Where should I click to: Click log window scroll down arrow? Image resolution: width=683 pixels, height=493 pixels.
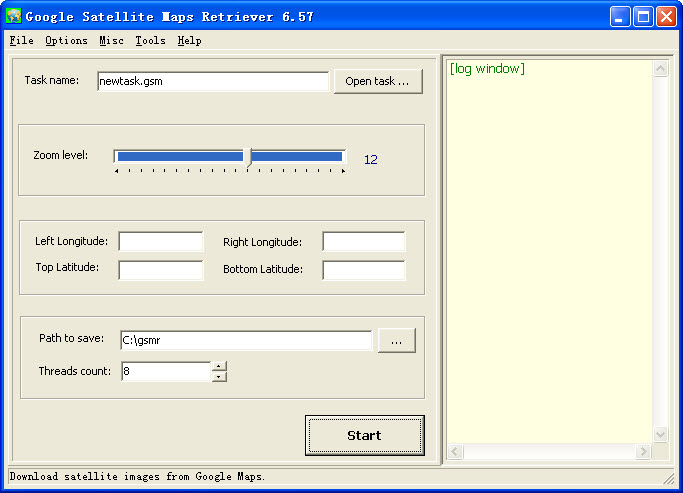click(x=660, y=434)
